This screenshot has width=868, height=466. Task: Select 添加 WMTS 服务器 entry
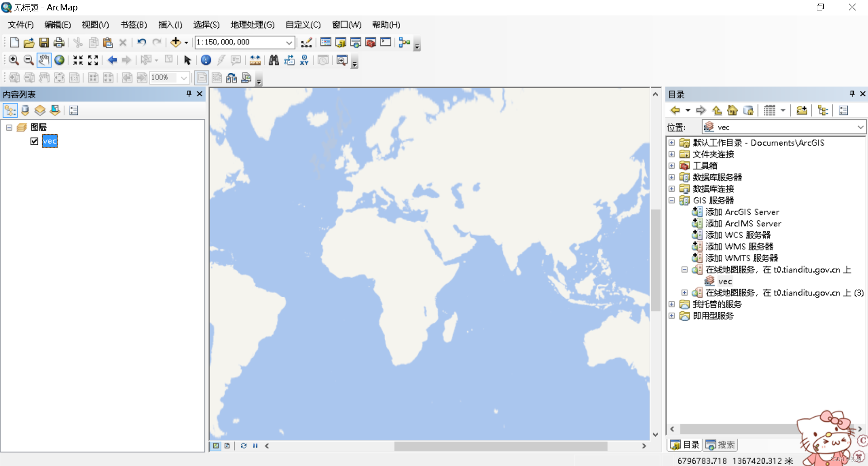coord(742,258)
